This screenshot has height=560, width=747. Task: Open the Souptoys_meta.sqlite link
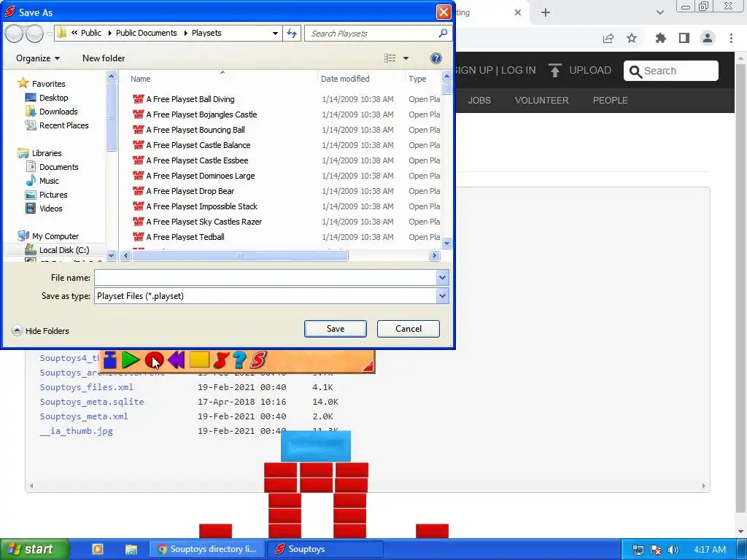91,402
